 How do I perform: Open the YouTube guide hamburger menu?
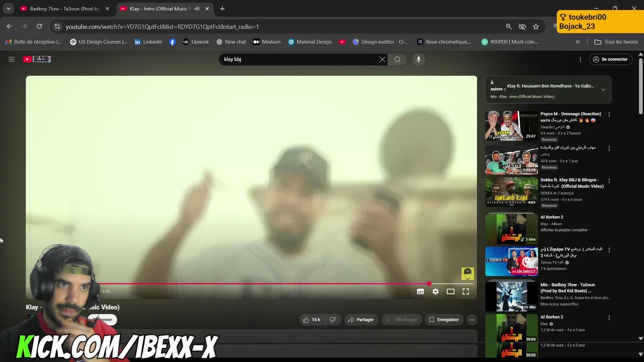[x=11, y=59]
